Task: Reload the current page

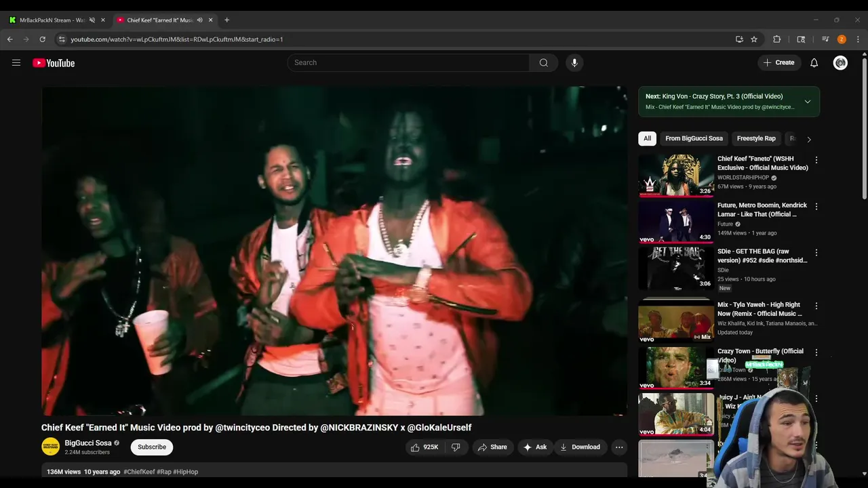Action: [x=42, y=39]
